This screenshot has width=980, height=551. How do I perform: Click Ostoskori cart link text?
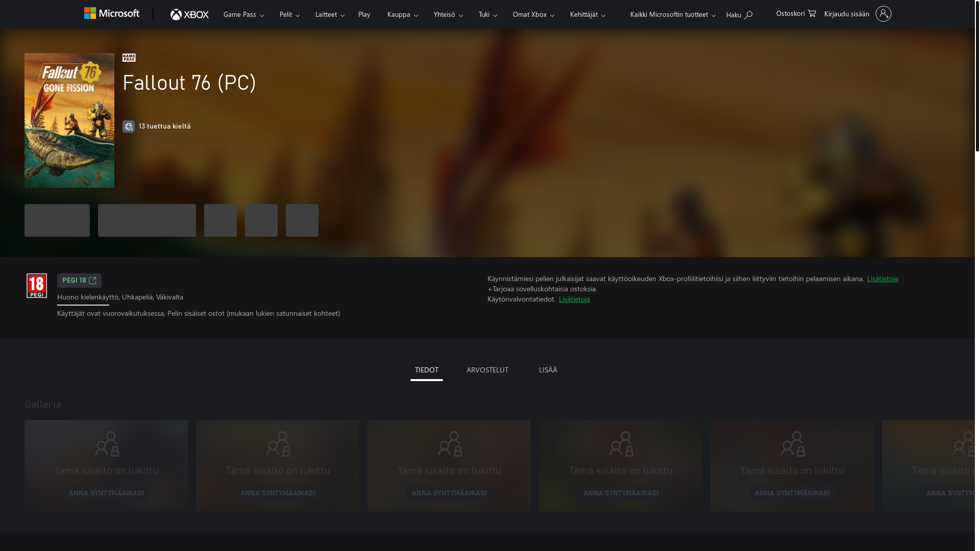pos(791,13)
